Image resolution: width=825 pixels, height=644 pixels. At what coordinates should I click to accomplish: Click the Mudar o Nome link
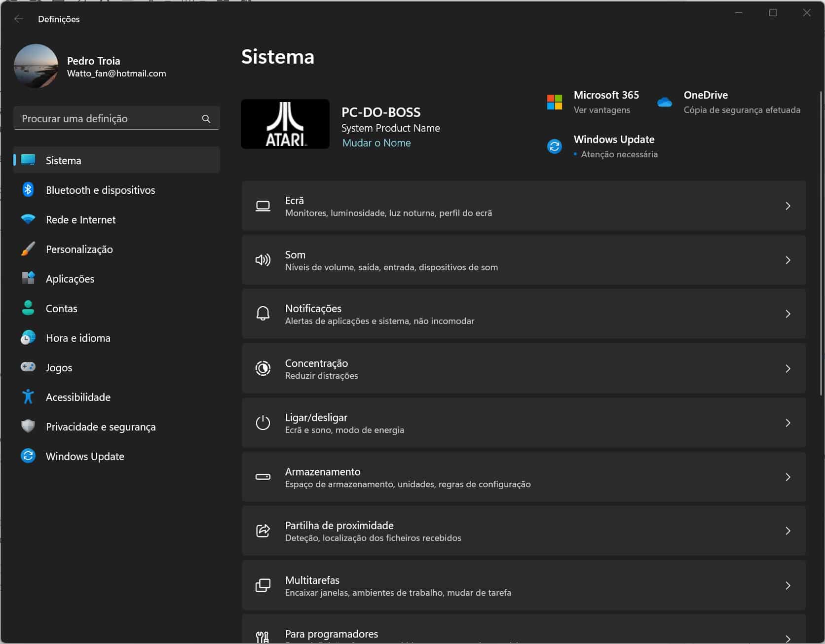[376, 143]
